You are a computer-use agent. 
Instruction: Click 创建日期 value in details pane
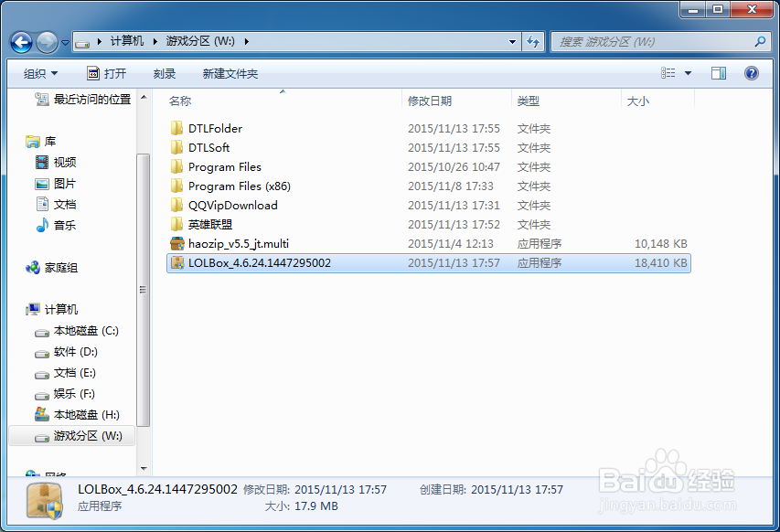point(517,490)
